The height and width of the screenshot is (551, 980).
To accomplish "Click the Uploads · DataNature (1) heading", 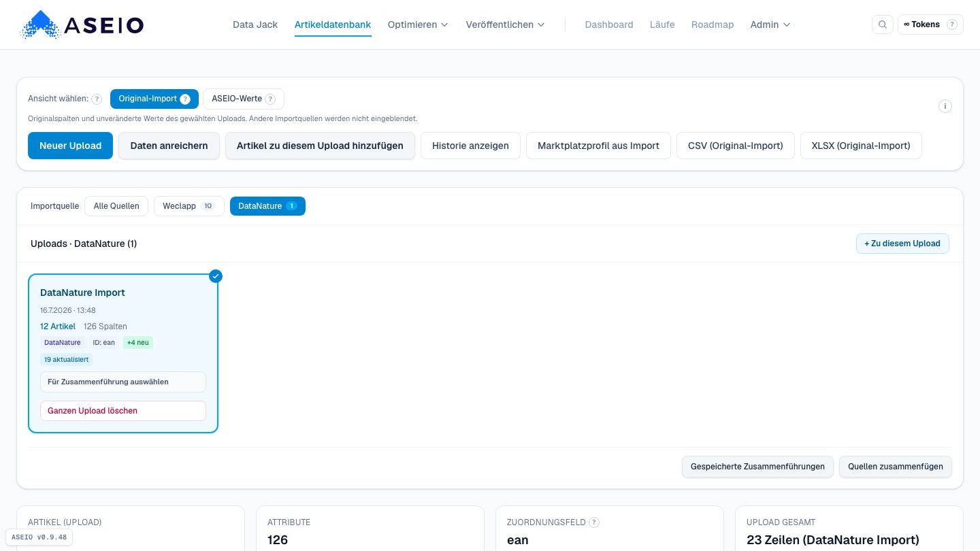I will pyautogui.click(x=84, y=244).
